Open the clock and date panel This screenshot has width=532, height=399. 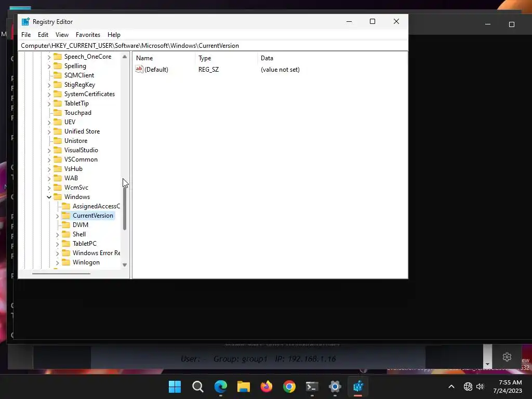[x=508, y=387]
